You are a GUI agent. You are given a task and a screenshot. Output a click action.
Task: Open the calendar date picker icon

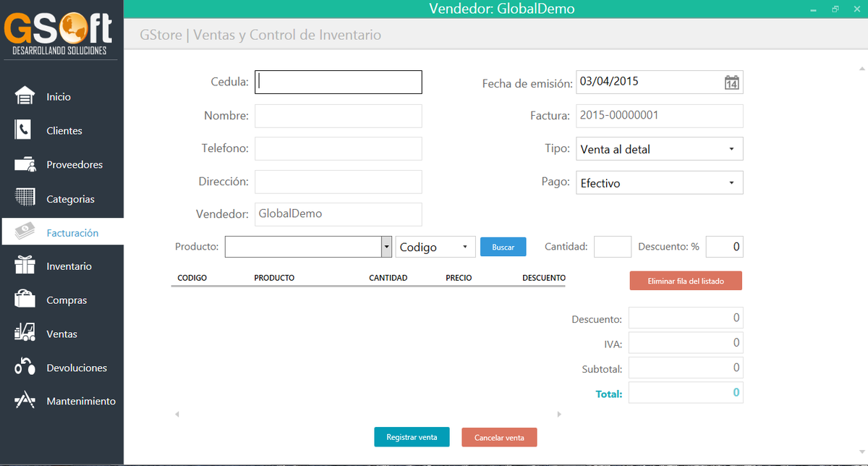tap(732, 82)
